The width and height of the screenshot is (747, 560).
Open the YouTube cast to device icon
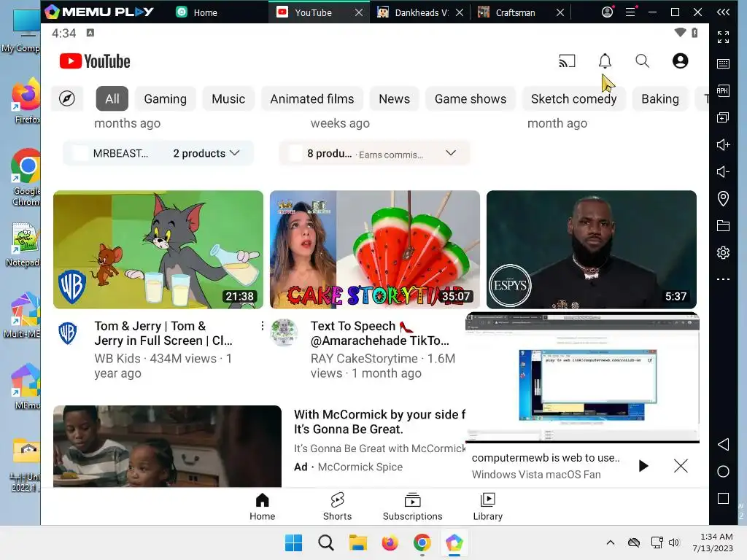coord(567,61)
